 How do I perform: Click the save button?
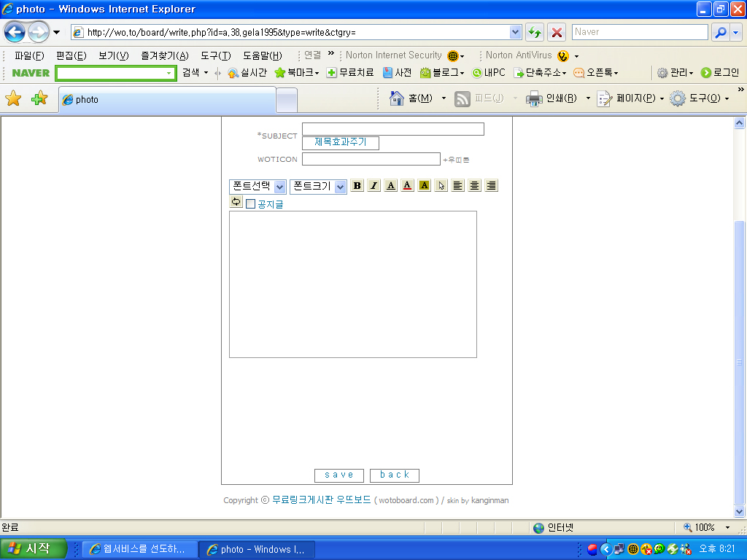click(338, 475)
